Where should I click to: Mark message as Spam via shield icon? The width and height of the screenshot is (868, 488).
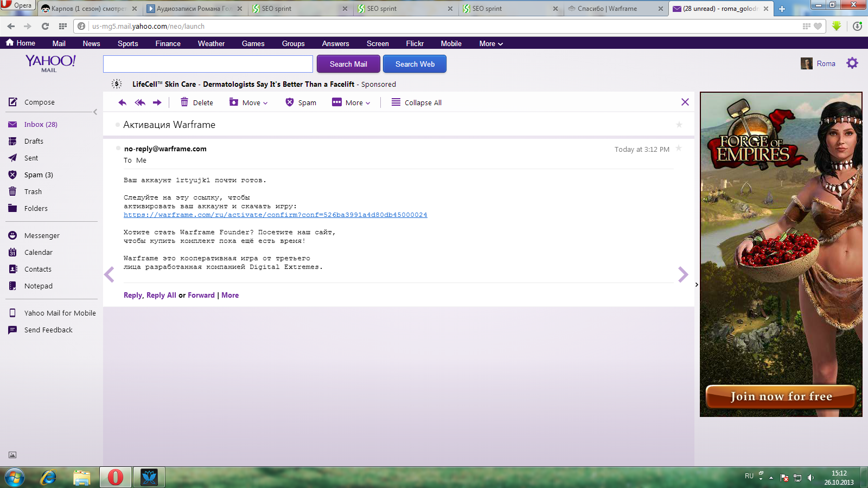pyautogui.click(x=290, y=102)
